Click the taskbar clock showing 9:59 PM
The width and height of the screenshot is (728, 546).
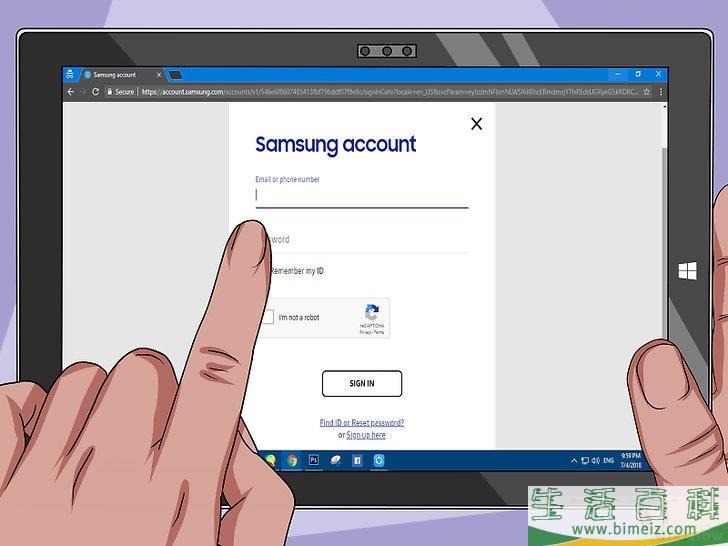[x=631, y=461]
